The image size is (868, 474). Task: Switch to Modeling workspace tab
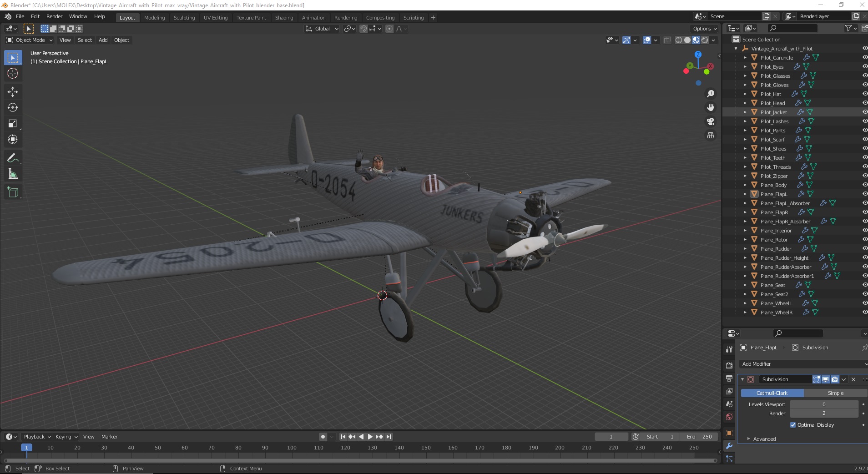(x=154, y=18)
